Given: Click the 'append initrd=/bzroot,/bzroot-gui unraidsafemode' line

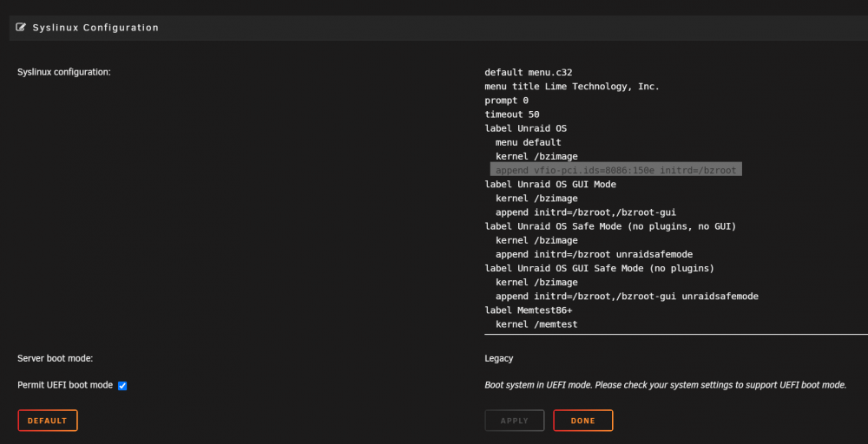Looking at the screenshot, I should coord(627,297).
